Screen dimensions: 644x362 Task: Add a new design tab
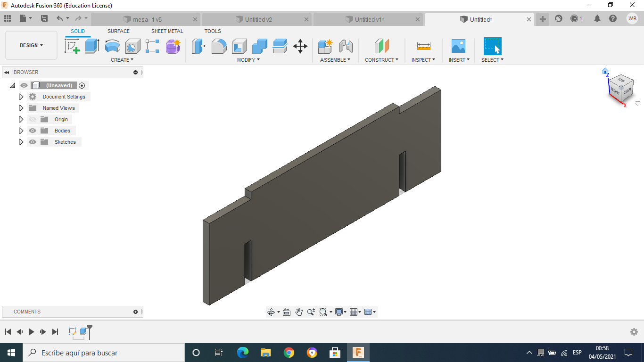click(543, 19)
